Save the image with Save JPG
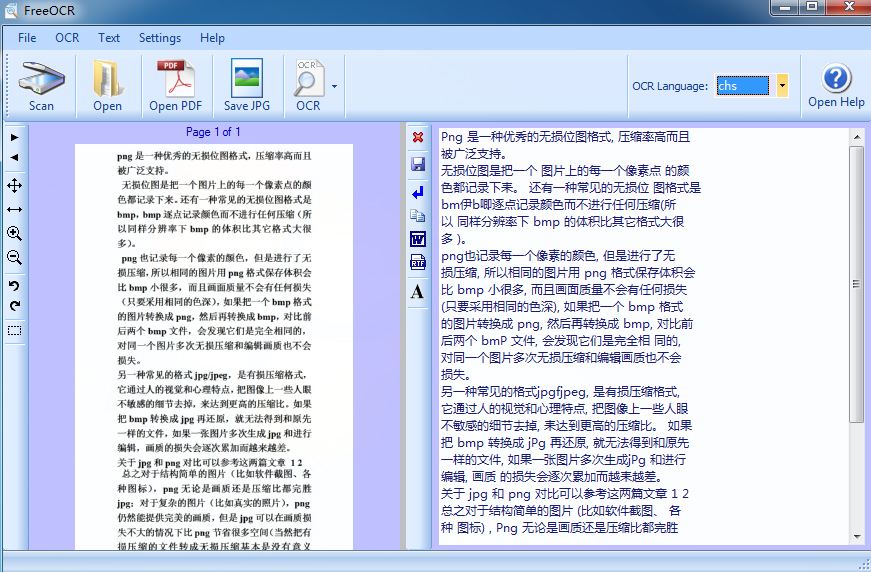This screenshot has height=572, width=871. (x=247, y=85)
